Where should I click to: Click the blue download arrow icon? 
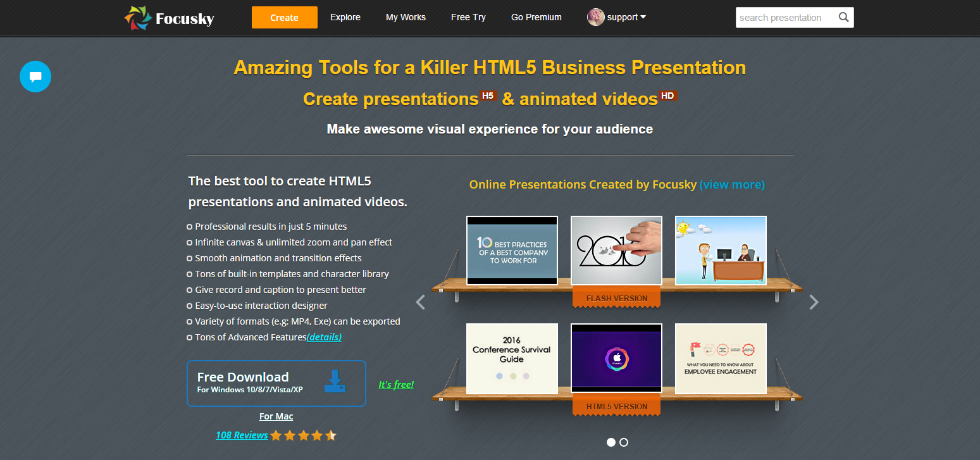click(x=335, y=382)
